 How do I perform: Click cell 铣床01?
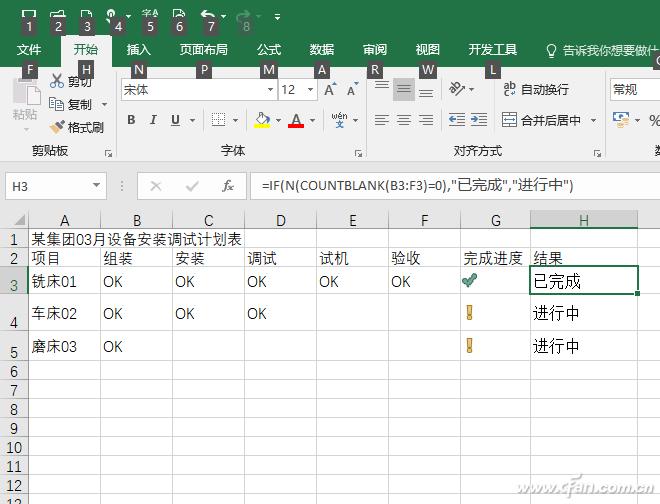pyautogui.click(x=64, y=281)
